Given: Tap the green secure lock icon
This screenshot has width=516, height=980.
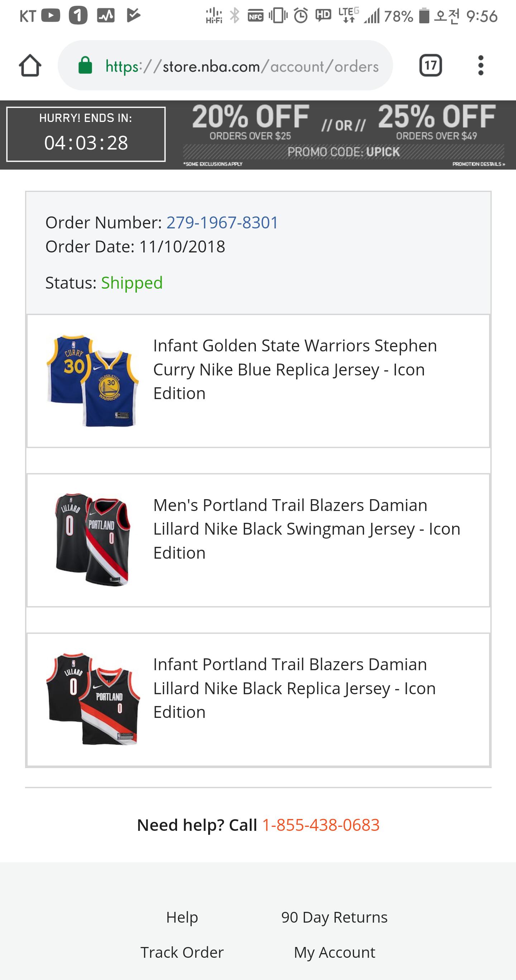Looking at the screenshot, I should [x=85, y=65].
